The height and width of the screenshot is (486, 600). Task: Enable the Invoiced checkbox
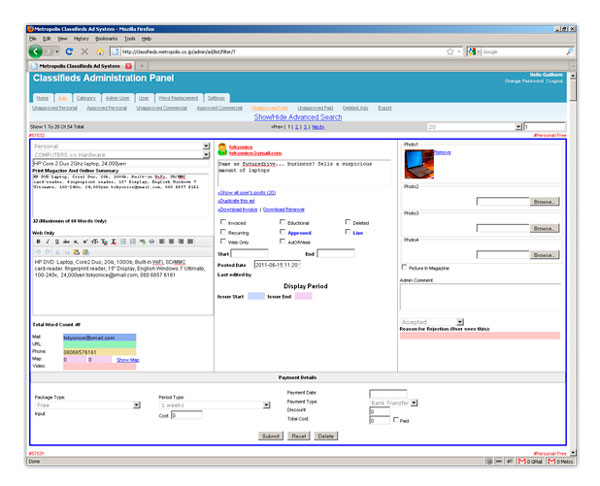pyautogui.click(x=223, y=222)
